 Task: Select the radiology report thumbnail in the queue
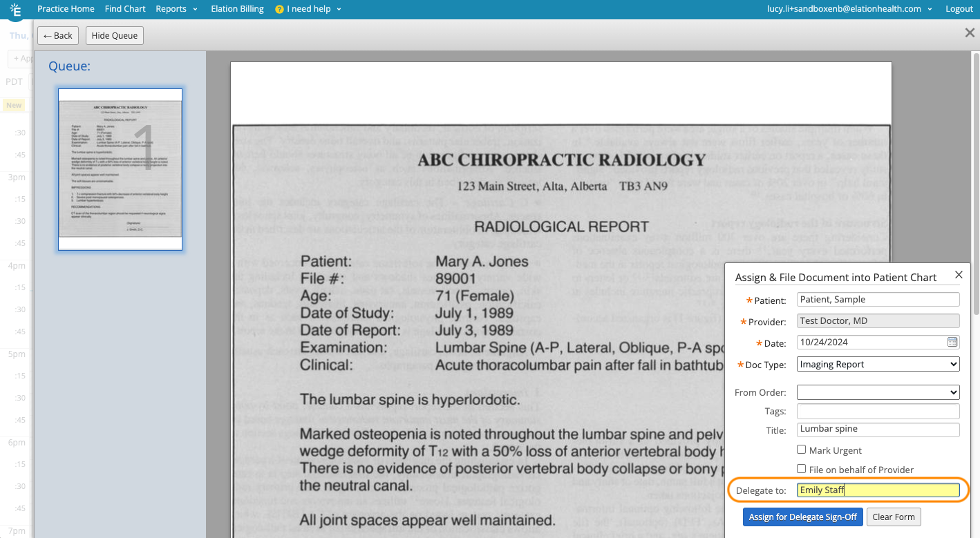[120, 168]
